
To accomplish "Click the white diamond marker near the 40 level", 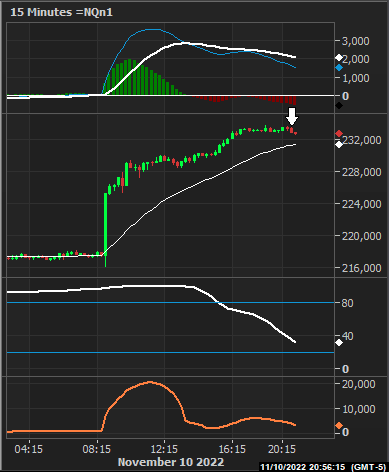I will tap(339, 342).
